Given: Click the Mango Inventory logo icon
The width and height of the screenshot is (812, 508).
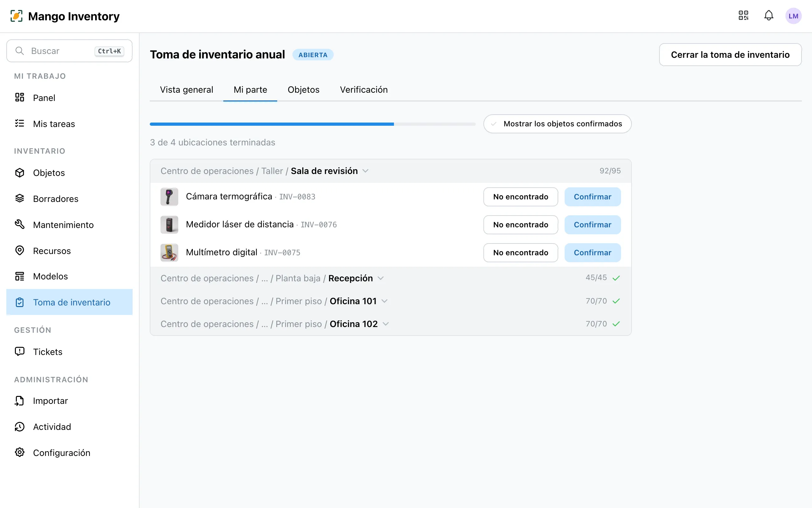Looking at the screenshot, I should point(16,16).
